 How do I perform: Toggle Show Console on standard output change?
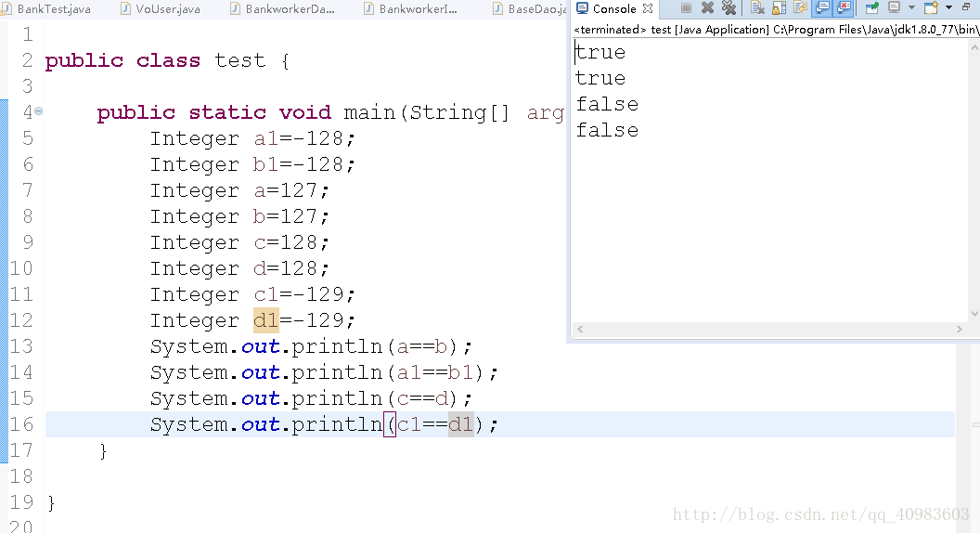pos(822,8)
